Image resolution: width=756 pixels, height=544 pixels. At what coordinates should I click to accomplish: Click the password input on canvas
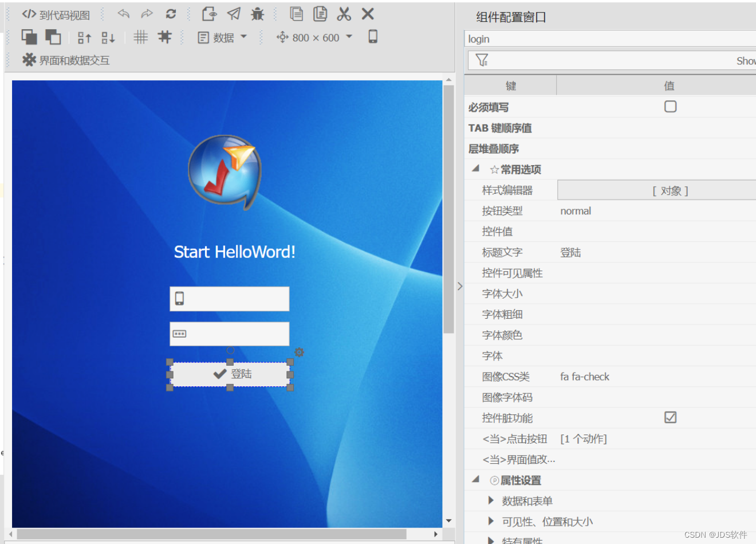coord(229,334)
